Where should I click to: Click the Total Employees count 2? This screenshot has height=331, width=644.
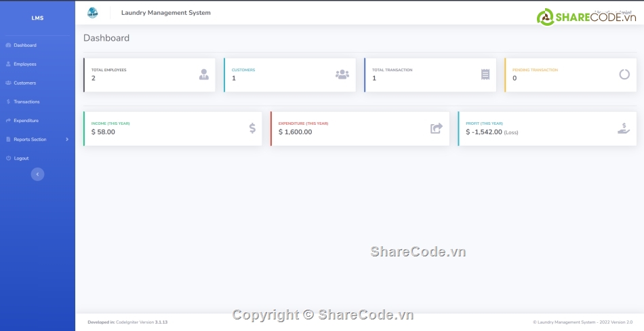coord(94,78)
